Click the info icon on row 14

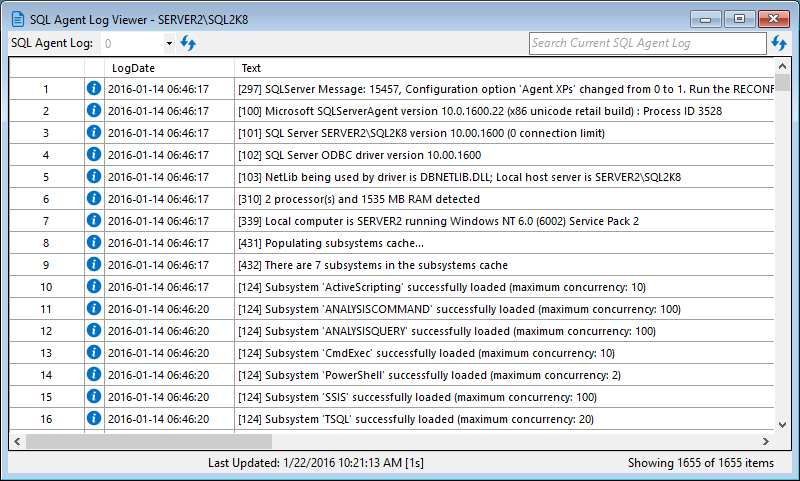(x=94, y=374)
